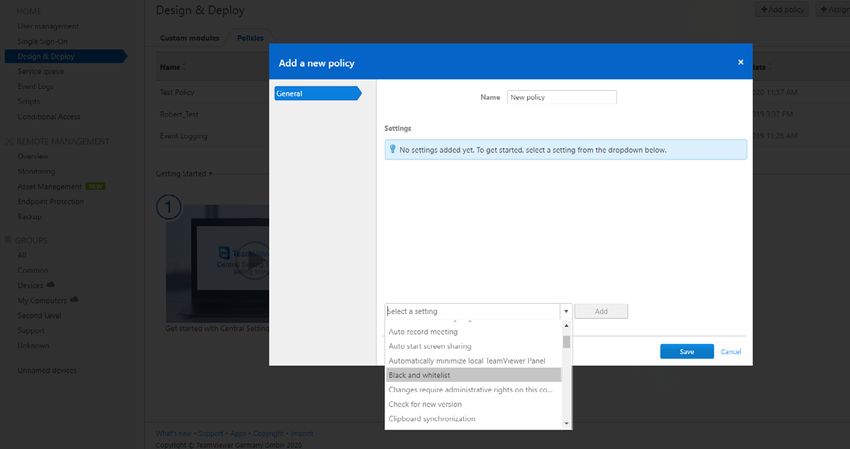Open User management in sidebar
Image resolution: width=850 pixels, height=449 pixels.
coord(48,26)
